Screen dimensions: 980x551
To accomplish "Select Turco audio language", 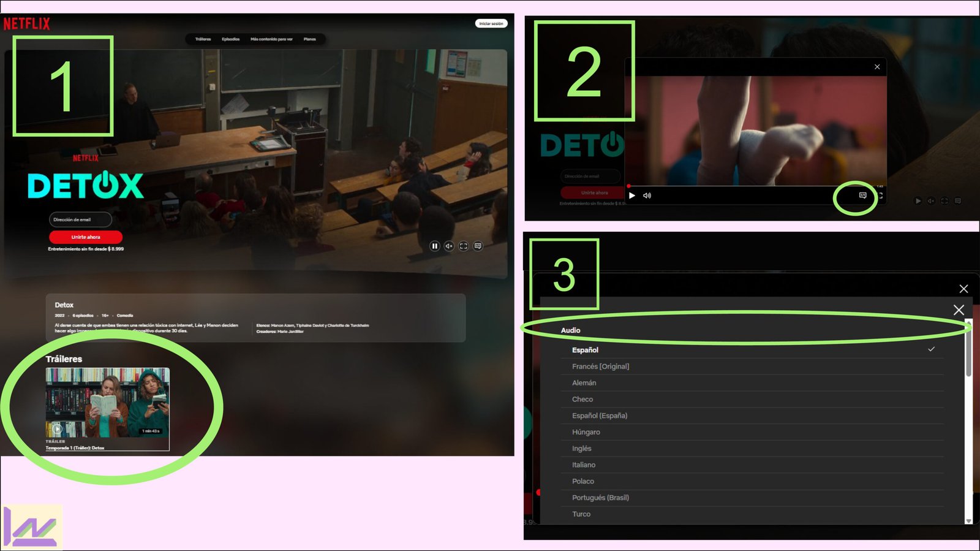I will click(753, 514).
